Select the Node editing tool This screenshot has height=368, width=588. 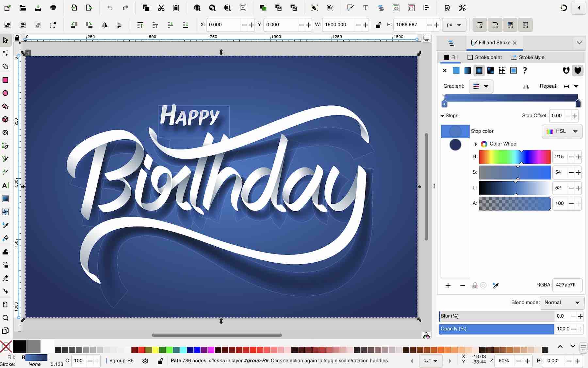[5, 54]
